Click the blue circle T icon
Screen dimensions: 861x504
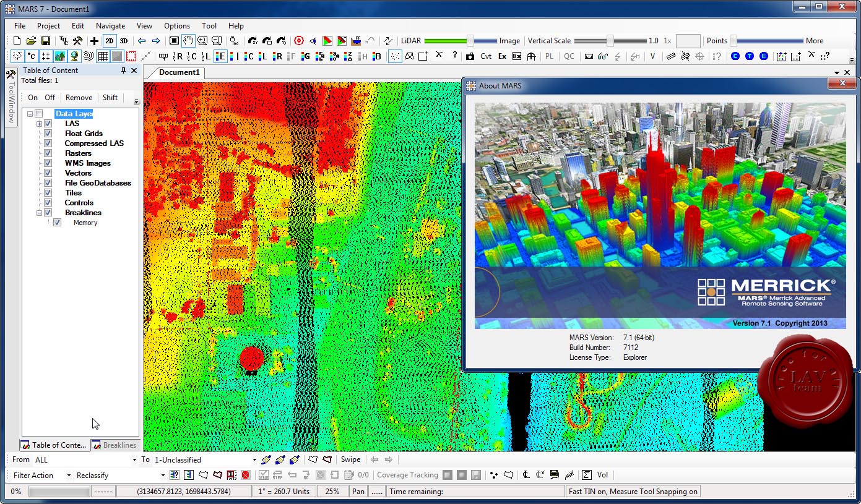coord(750,56)
